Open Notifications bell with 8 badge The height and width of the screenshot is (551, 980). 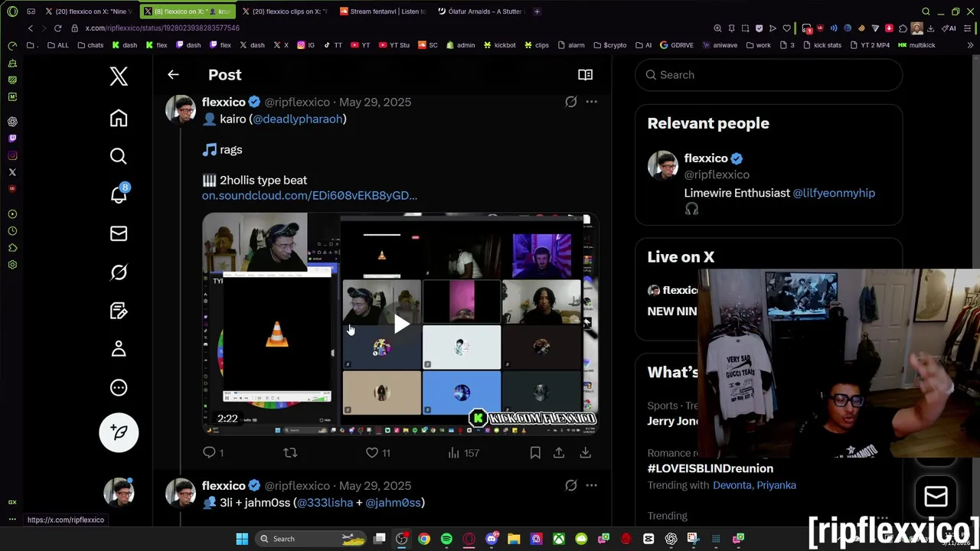click(119, 194)
